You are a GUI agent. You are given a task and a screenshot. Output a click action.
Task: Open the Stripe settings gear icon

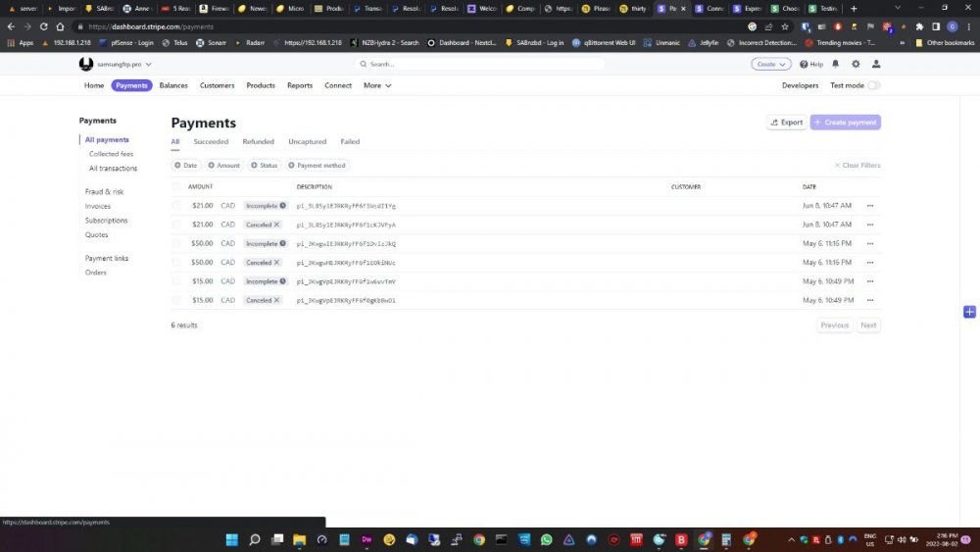856,64
